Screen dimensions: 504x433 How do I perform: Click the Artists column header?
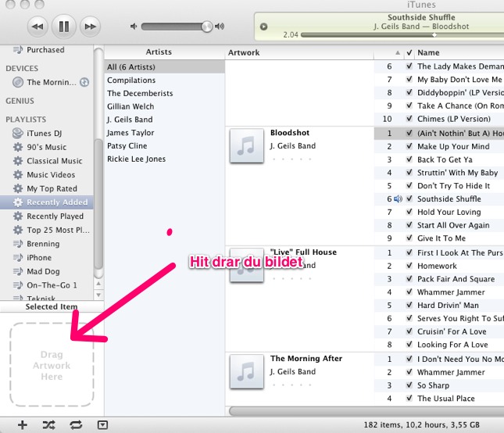(x=164, y=52)
